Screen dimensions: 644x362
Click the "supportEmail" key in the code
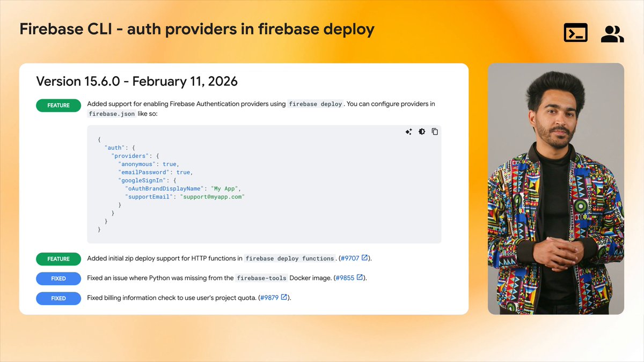[150, 197]
